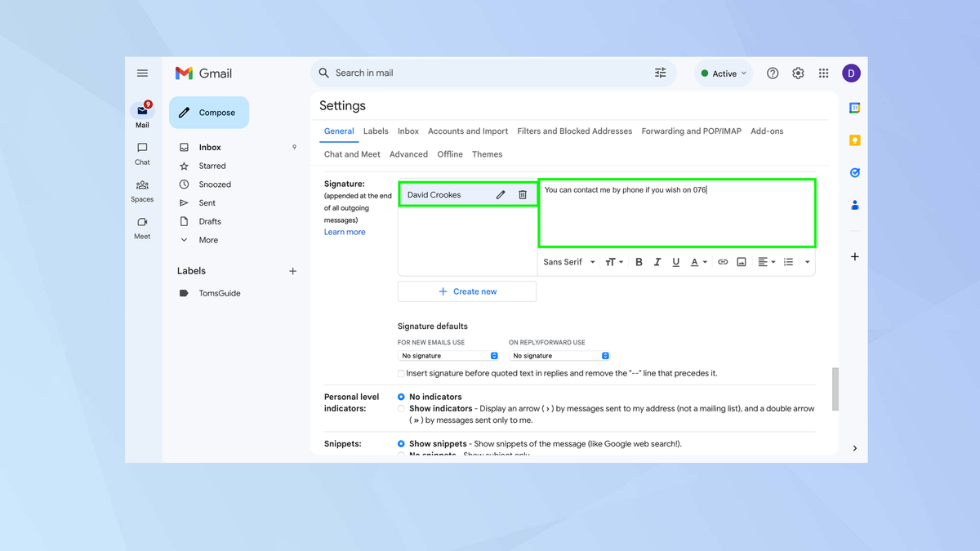Check insert signature before quoted text option

coord(401,372)
